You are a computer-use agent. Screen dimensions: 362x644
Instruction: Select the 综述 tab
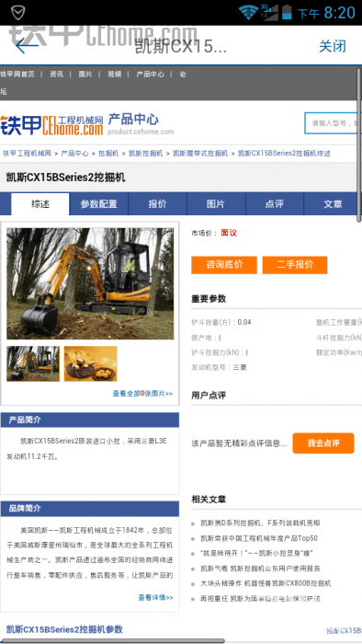coord(40,203)
